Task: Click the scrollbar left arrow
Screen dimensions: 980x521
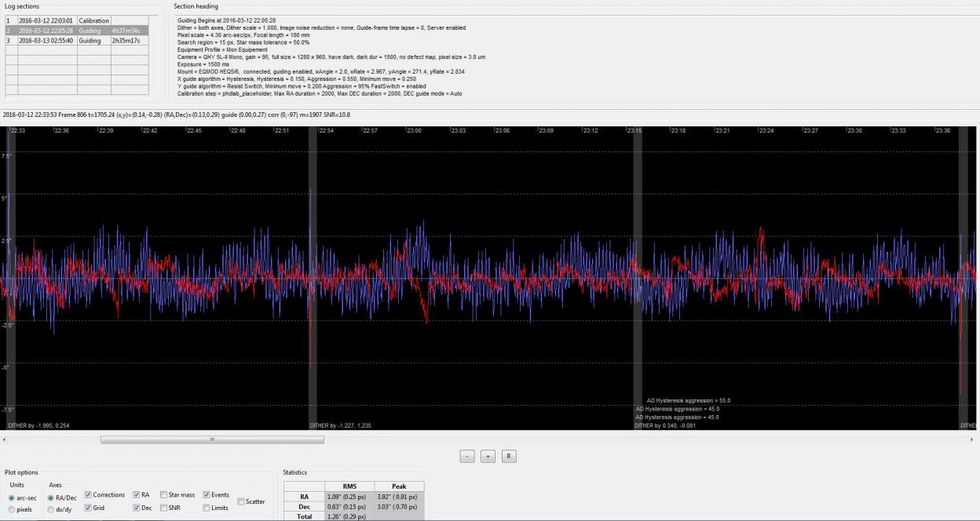Action: (4, 439)
